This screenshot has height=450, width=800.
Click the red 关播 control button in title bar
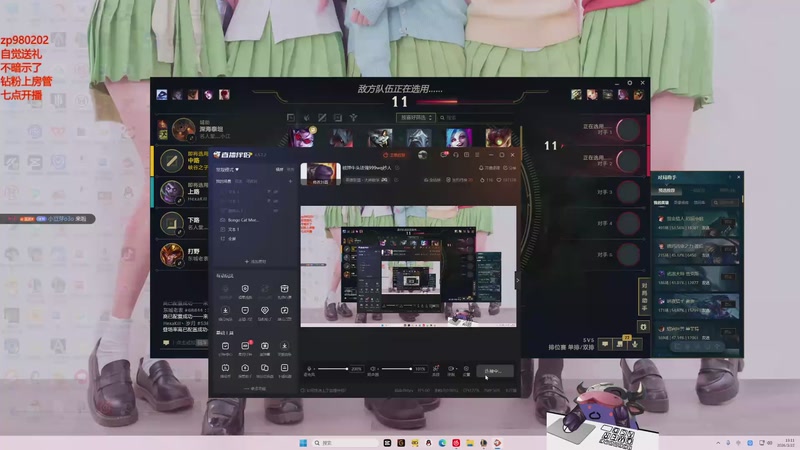pos(394,155)
